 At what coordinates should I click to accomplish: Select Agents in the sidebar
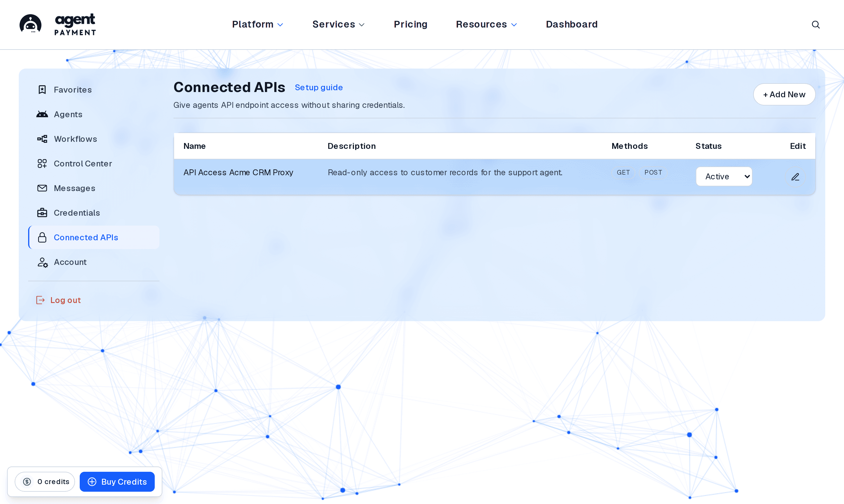pyautogui.click(x=94, y=114)
